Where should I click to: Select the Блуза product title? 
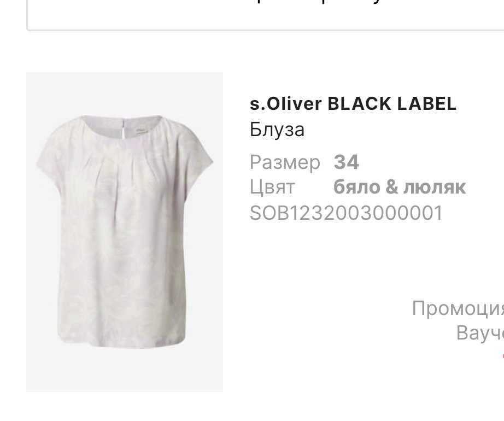[x=277, y=130]
